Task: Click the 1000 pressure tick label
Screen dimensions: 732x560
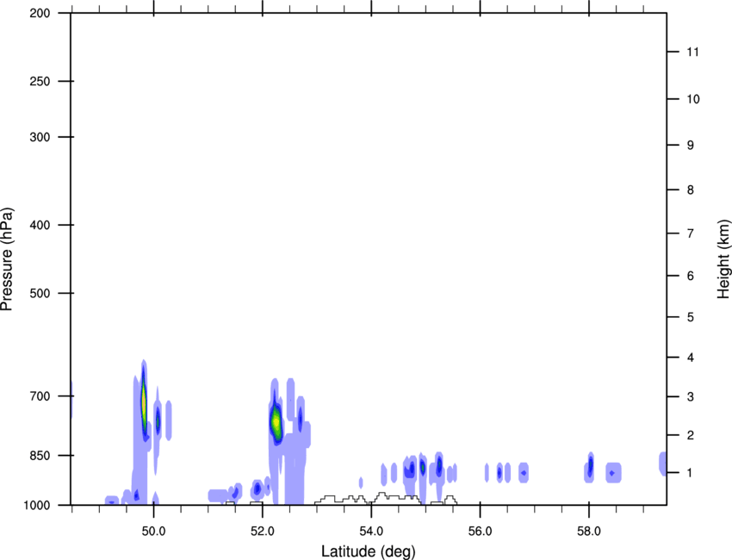Action: coord(37,506)
